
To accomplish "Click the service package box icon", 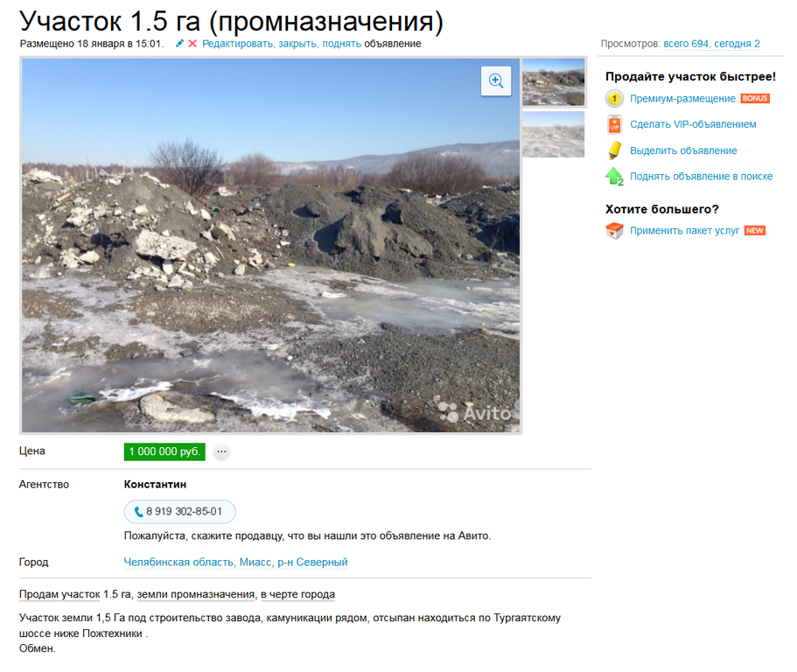I will click(614, 230).
